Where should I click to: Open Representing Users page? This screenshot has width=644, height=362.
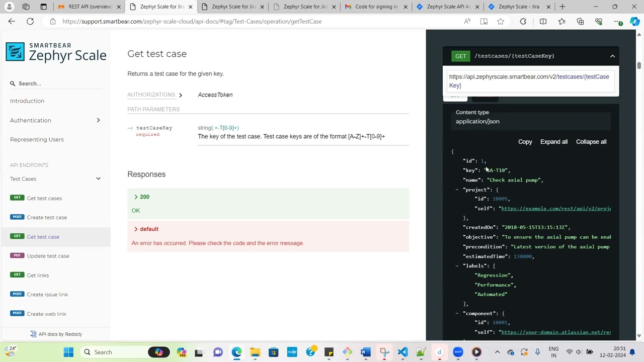pos(37,139)
